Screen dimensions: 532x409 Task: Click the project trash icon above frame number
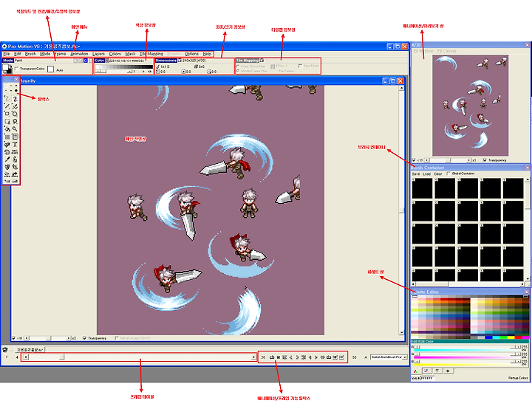click(5, 349)
